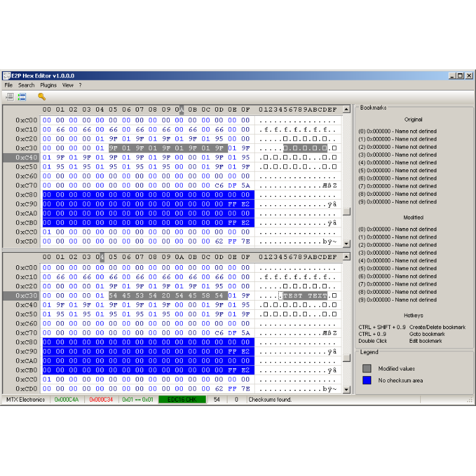Click bÿ~ ASCII text in upper pane
Image resolution: width=476 pixels, height=476 pixels.
(x=330, y=242)
